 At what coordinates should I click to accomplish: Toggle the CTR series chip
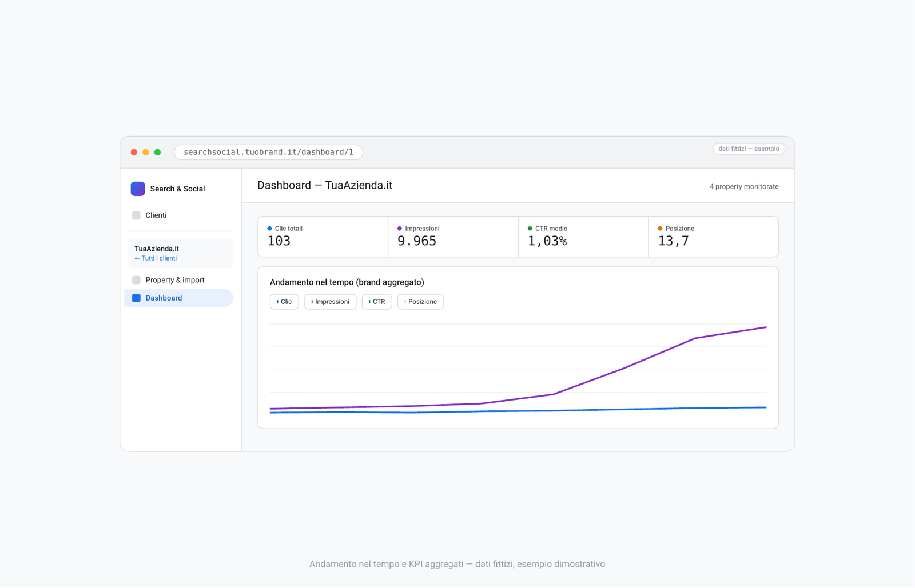pyautogui.click(x=377, y=302)
